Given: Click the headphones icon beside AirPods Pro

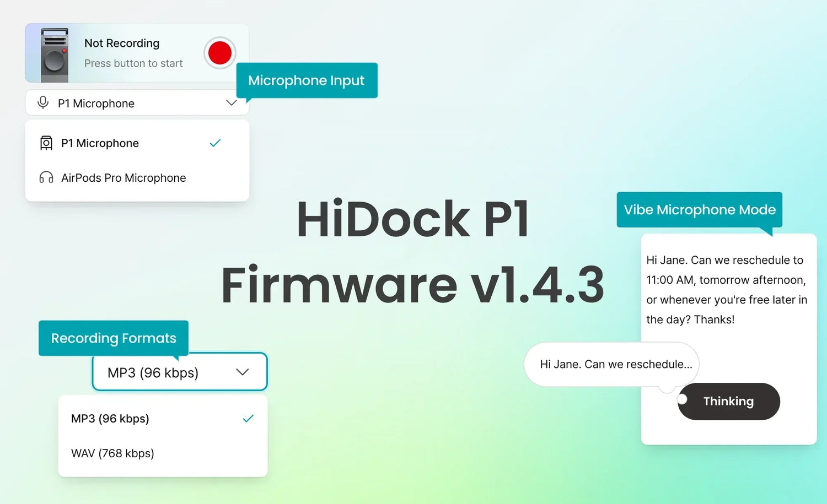Looking at the screenshot, I should tap(46, 177).
